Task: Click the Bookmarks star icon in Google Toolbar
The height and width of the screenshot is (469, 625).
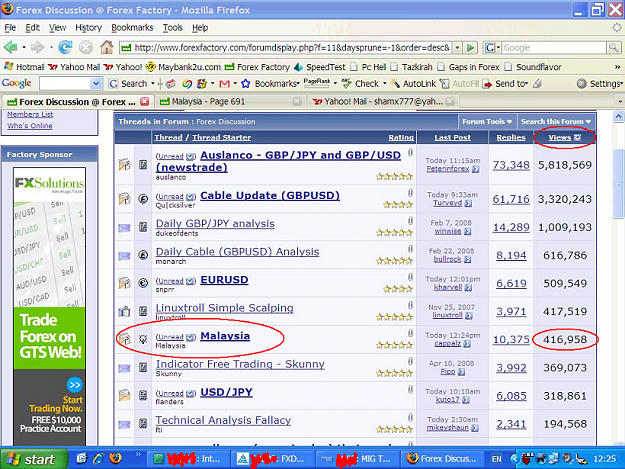Action: tap(246, 84)
